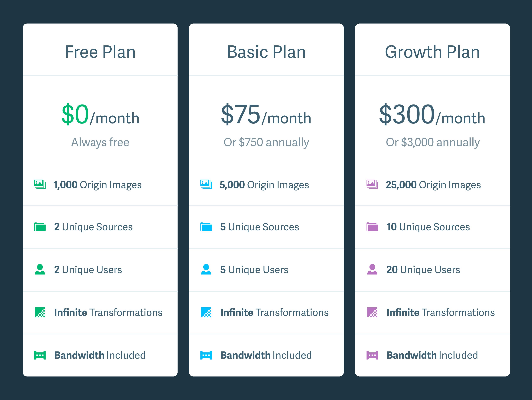532x400 pixels.
Task: Click the green folder icon beside 2 Unique Sources
Action: (x=40, y=227)
